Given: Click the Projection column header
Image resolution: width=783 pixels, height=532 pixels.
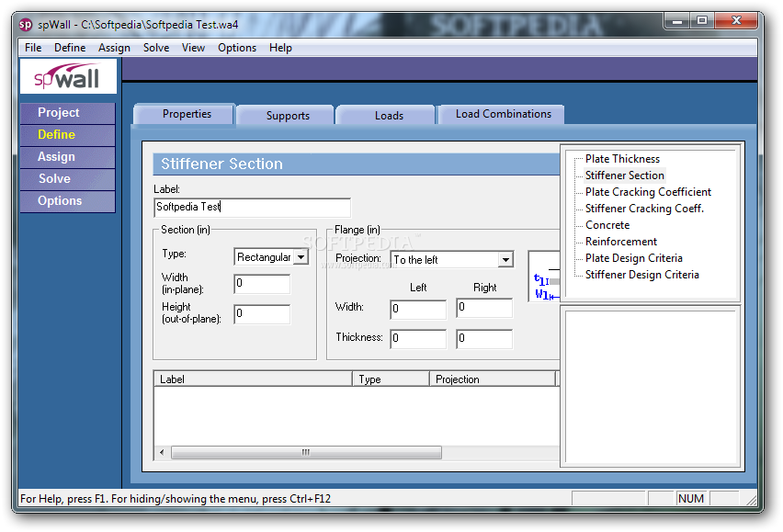Looking at the screenshot, I should tap(493, 379).
